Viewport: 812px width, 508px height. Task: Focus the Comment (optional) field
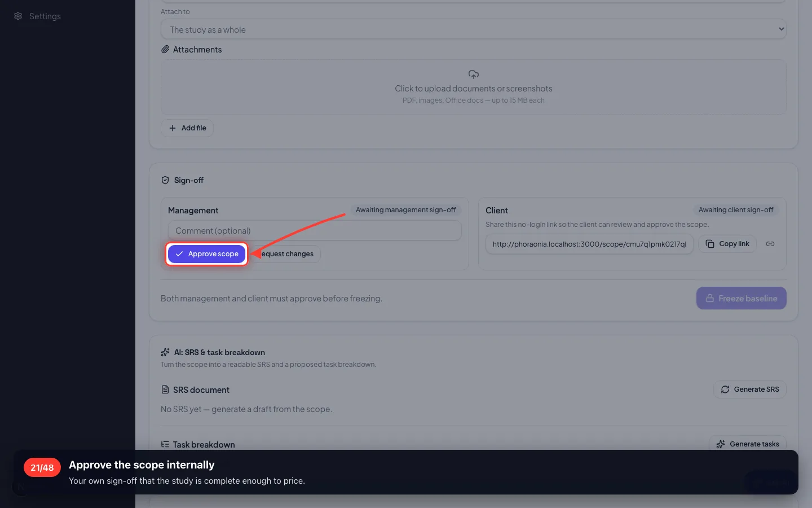[x=315, y=231]
